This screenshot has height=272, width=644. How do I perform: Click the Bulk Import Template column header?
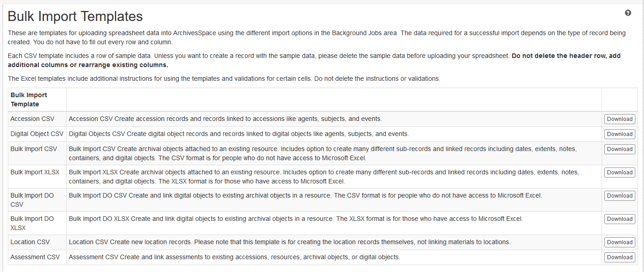click(x=29, y=99)
